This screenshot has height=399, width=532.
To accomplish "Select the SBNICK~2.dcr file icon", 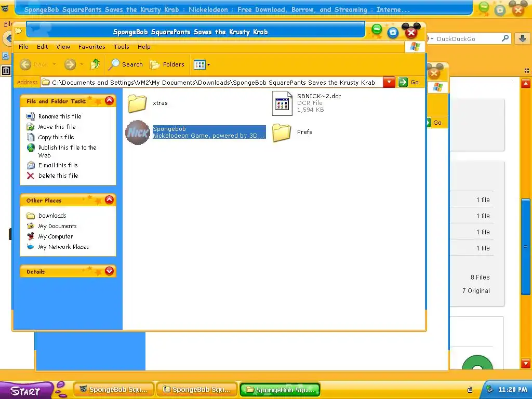I will (282, 103).
